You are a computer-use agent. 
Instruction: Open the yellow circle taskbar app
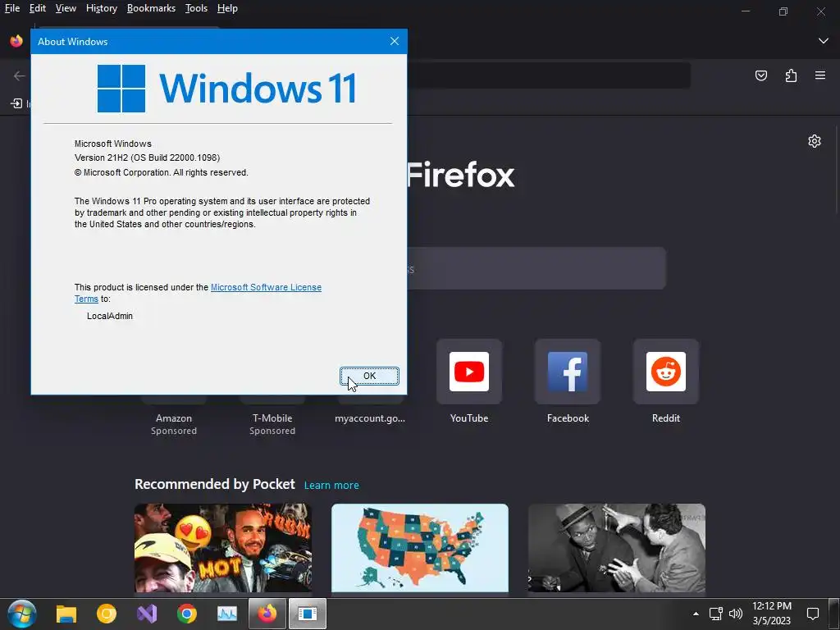[106, 614]
